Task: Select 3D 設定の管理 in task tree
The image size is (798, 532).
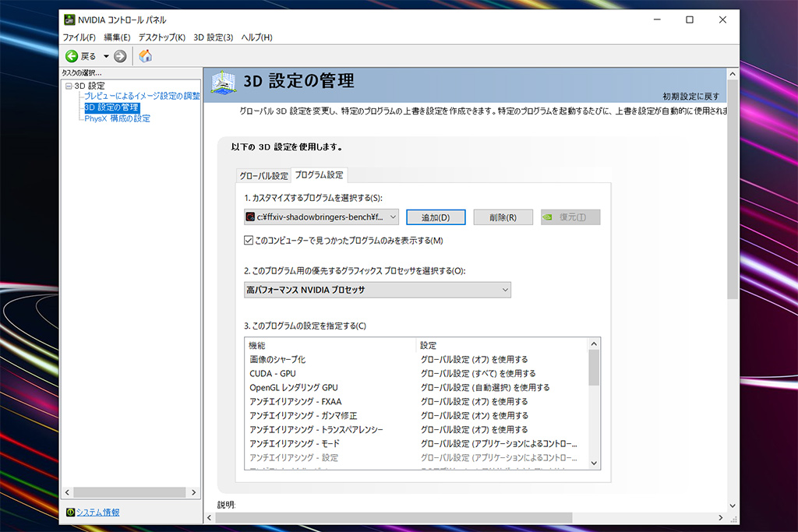Action: click(x=111, y=107)
